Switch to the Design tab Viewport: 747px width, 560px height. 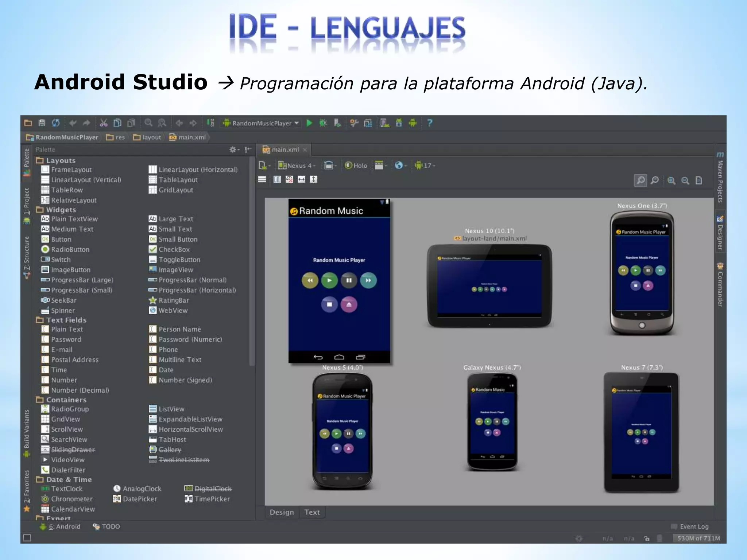tap(282, 512)
